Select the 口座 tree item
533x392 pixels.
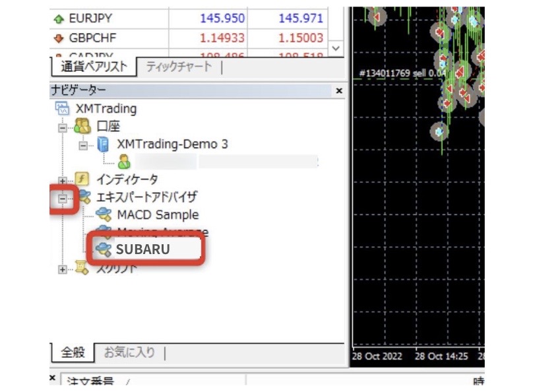click(x=108, y=127)
